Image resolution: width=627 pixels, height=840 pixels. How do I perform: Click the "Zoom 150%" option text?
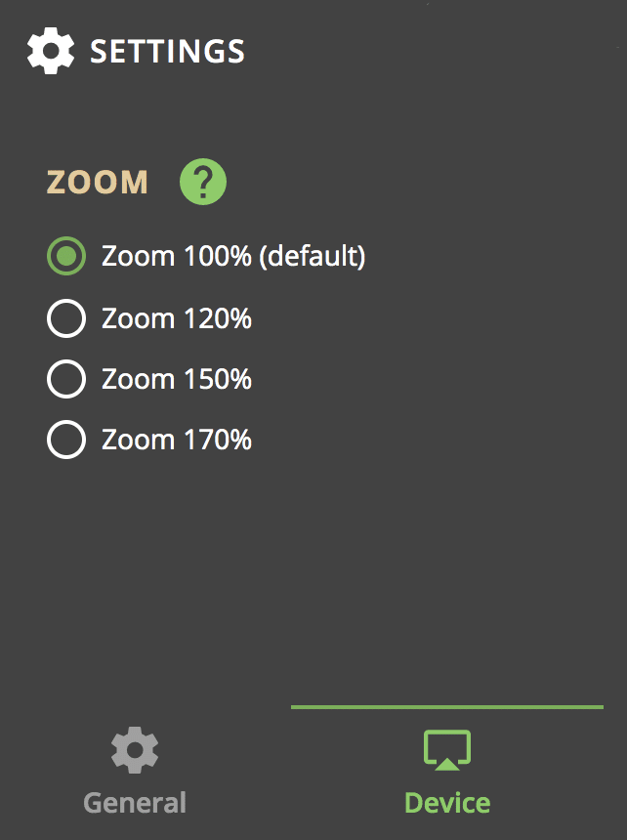(177, 379)
